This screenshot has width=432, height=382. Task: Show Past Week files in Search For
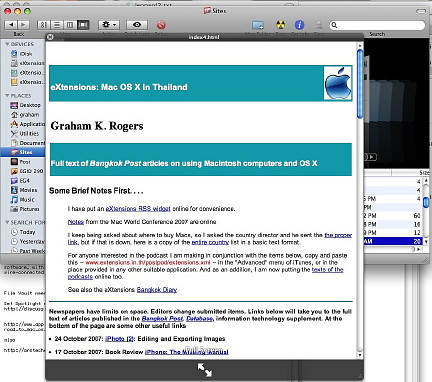(27, 251)
